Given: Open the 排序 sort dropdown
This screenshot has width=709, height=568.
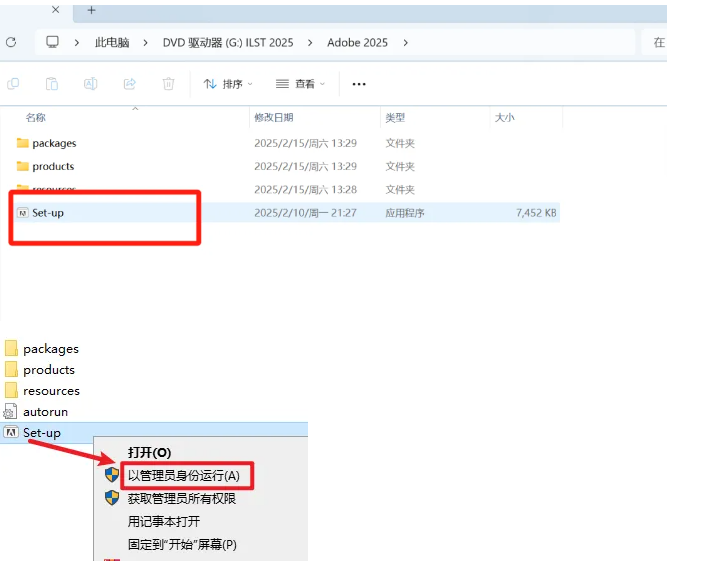Looking at the screenshot, I should coord(228,84).
